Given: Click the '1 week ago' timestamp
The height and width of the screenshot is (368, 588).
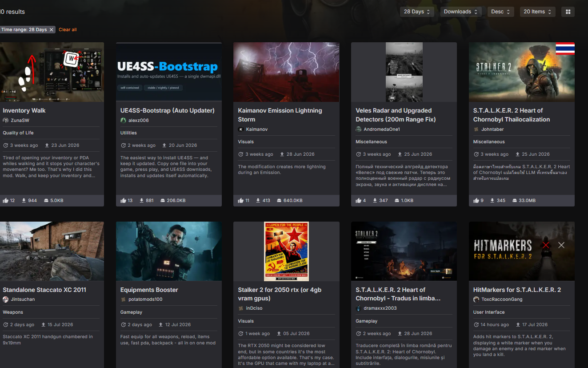Looking at the screenshot, I should coord(258,334).
